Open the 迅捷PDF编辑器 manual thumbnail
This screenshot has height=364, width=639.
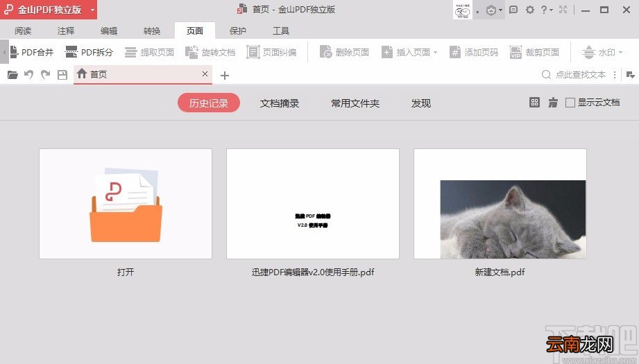click(313, 204)
